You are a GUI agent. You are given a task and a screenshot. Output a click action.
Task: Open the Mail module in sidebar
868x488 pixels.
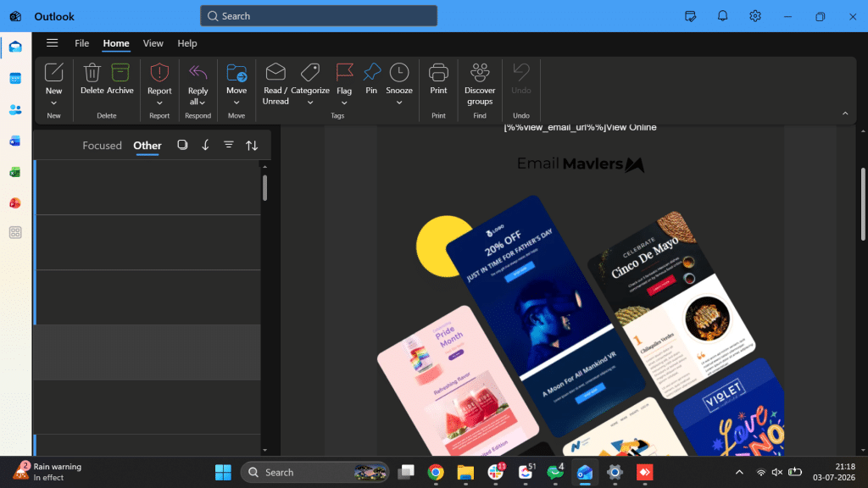click(x=15, y=47)
